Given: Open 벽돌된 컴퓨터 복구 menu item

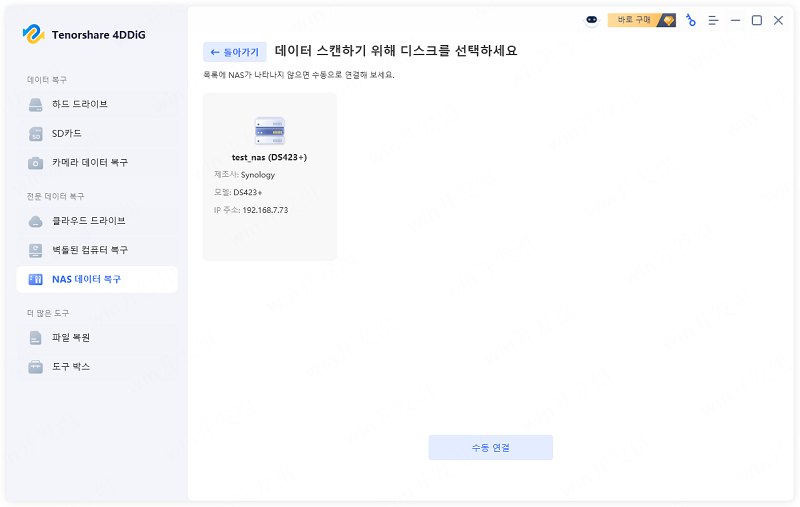Looking at the screenshot, I should tap(97, 250).
